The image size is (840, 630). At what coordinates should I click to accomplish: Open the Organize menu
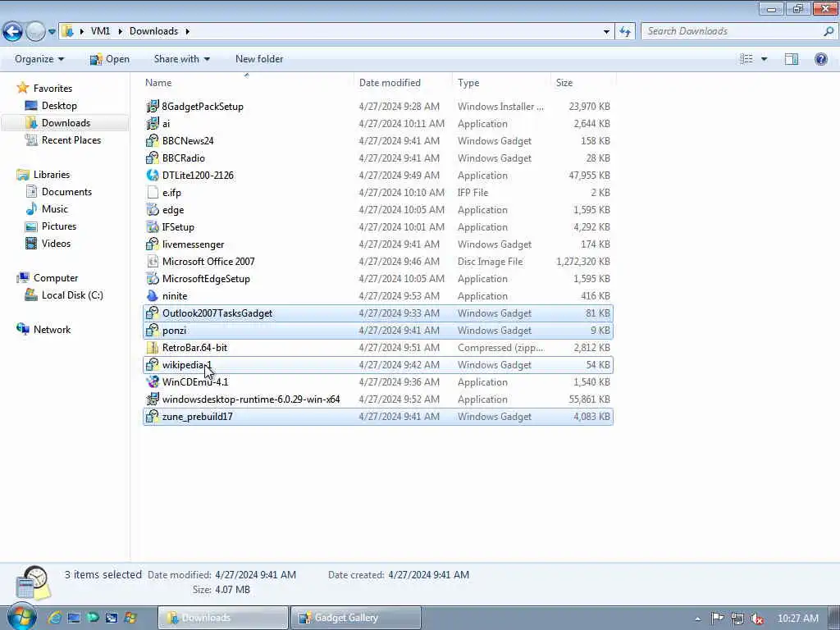click(39, 59)
